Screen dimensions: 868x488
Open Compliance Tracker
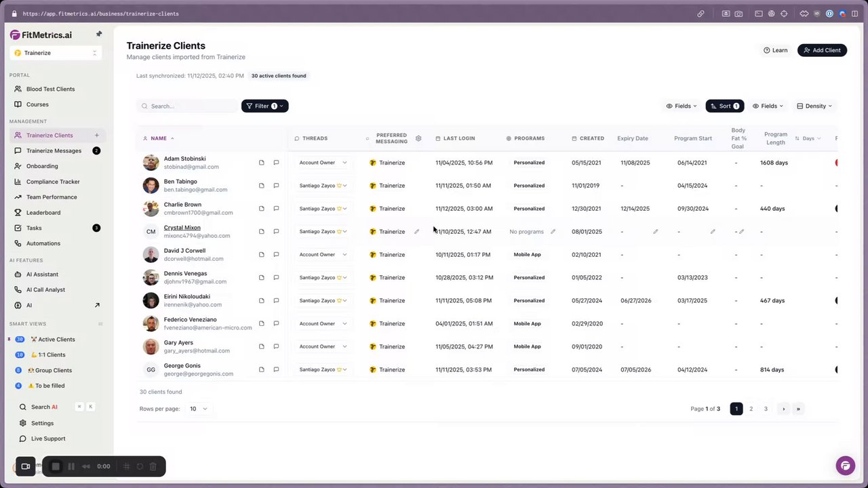(x=53, y=182)
